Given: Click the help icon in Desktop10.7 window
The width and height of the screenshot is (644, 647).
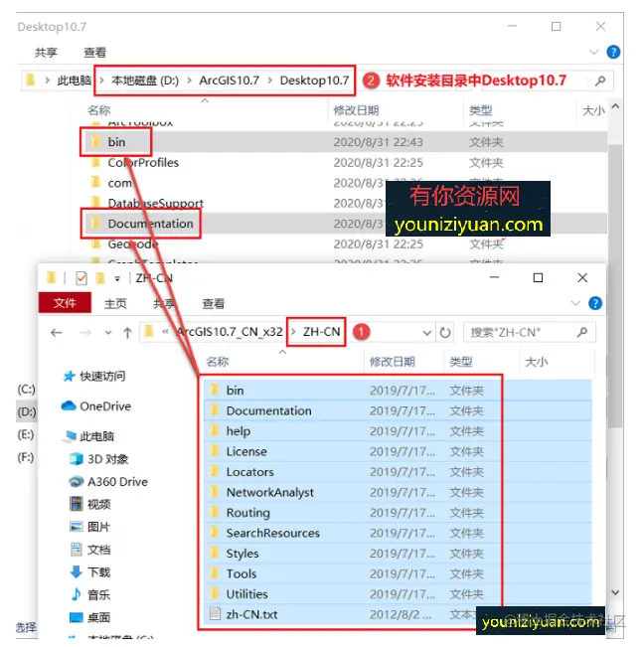Looking at the screenshot, I should (x=613, y=52).
